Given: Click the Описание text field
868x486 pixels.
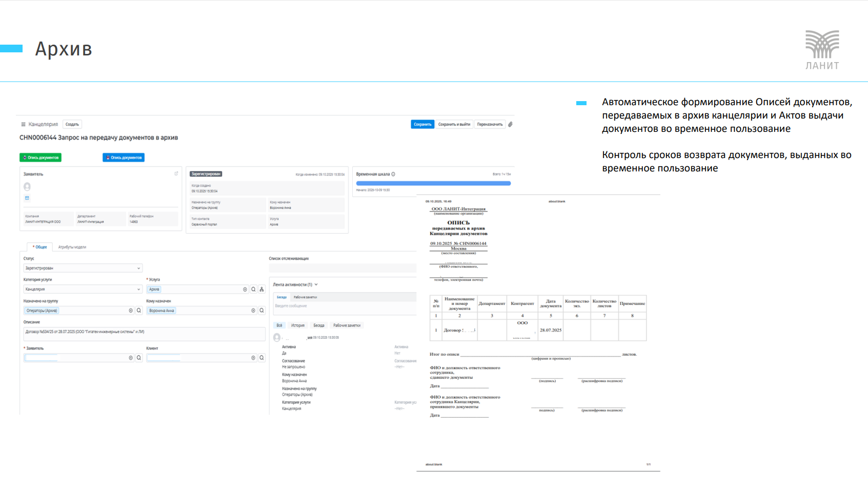Looking at the screenshot, I should coord(144,333).
